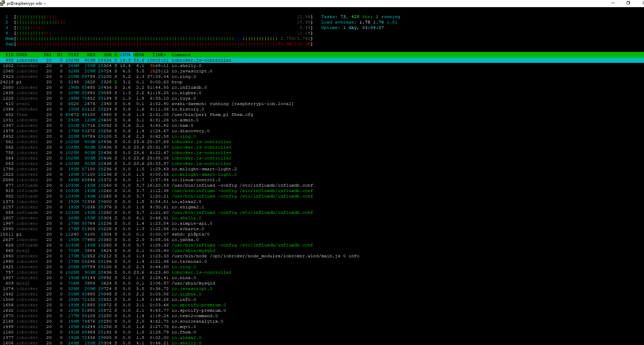Click the Tasks count readout

(361, 17)
